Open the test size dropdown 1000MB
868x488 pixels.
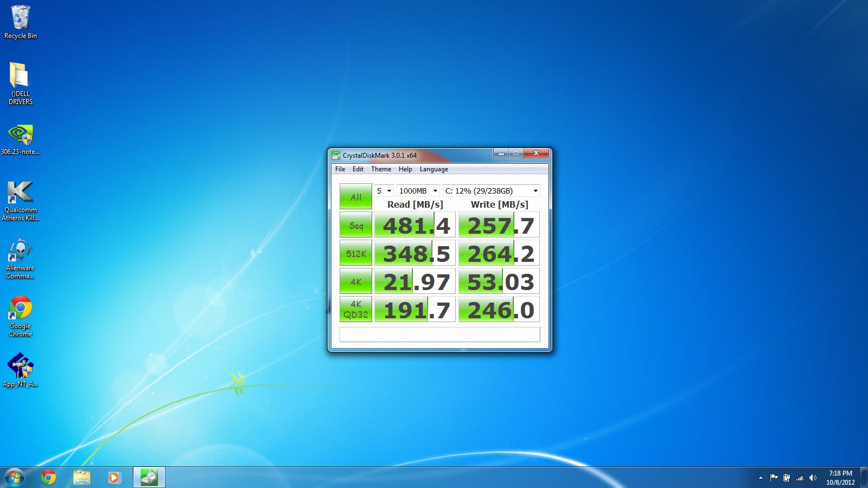[x=418, y=191]
